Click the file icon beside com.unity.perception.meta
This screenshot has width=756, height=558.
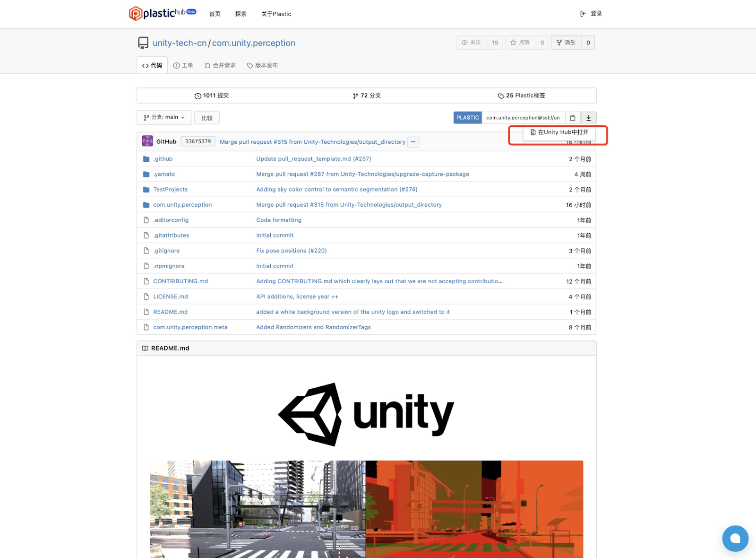[146, 327]
